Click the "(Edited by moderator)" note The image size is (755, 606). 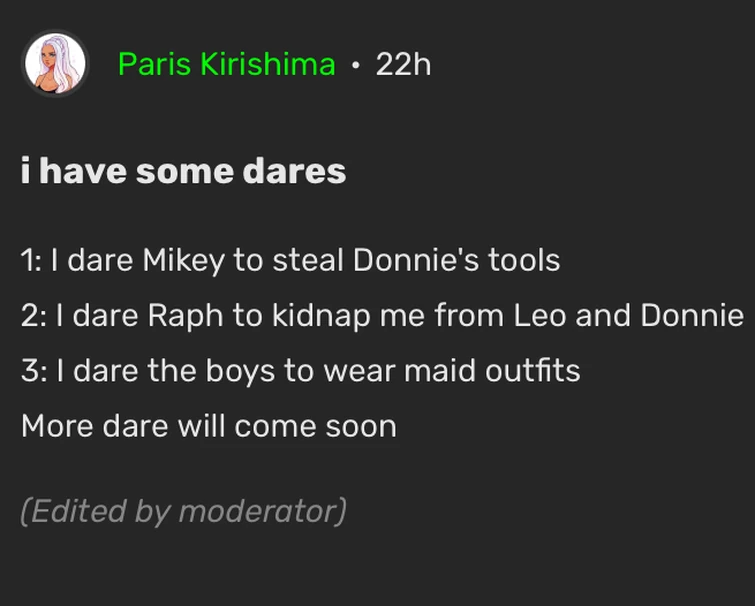183,511
